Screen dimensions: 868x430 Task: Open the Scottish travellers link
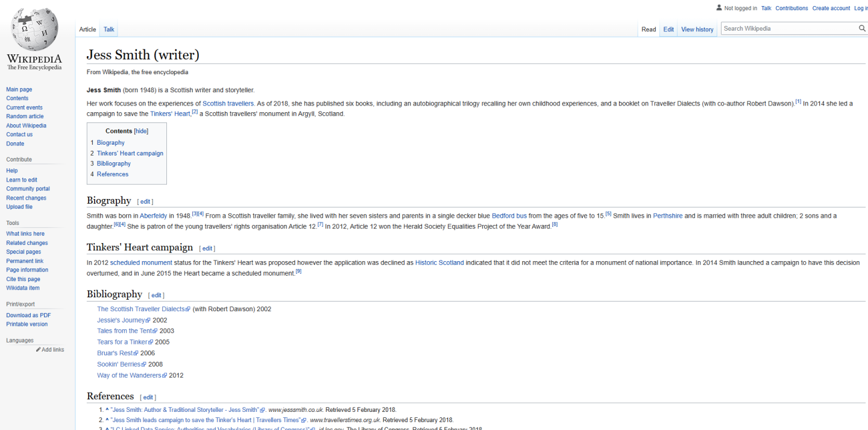tap(228, 103)
